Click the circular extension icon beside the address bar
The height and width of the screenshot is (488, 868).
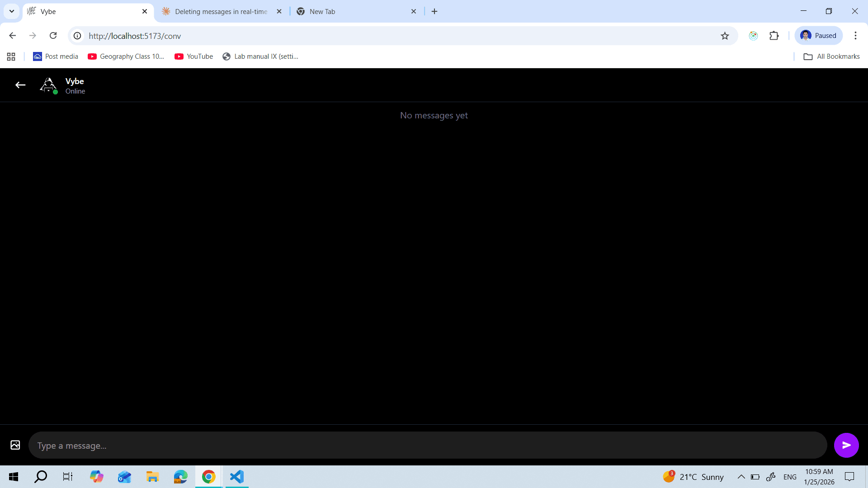click(753, 36)
